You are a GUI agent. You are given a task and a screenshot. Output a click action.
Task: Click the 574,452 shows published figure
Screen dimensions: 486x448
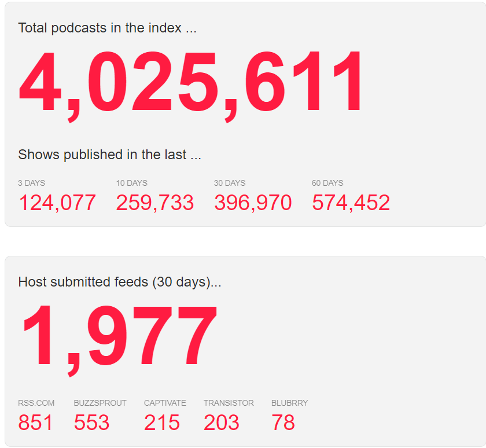tap(351, 203)
